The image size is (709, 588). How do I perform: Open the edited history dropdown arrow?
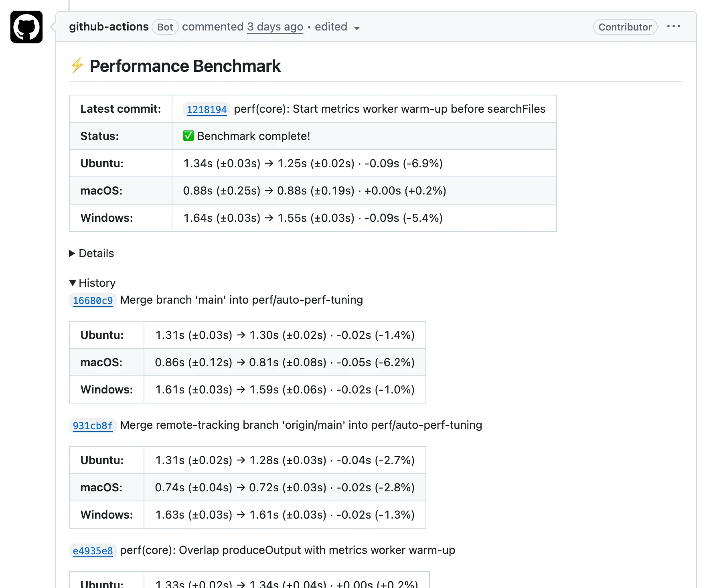pyautogui.click(x=357, y=28)
